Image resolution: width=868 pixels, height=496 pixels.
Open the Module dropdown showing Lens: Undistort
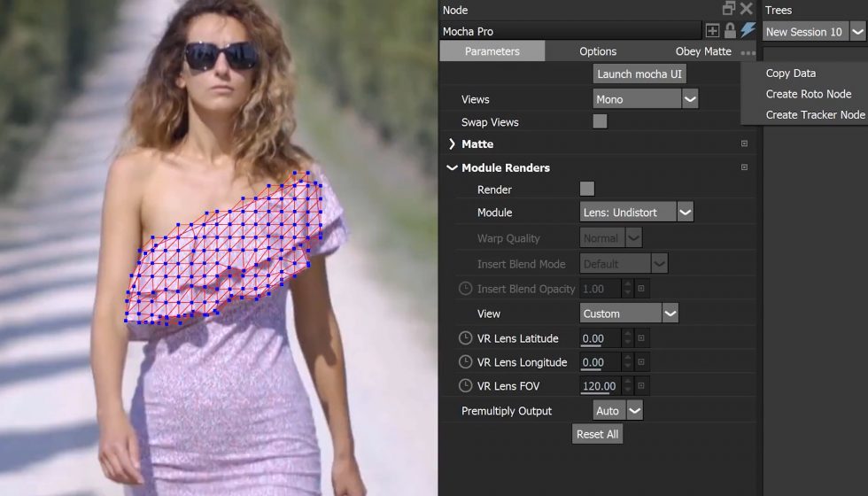(x=685, y=213)
